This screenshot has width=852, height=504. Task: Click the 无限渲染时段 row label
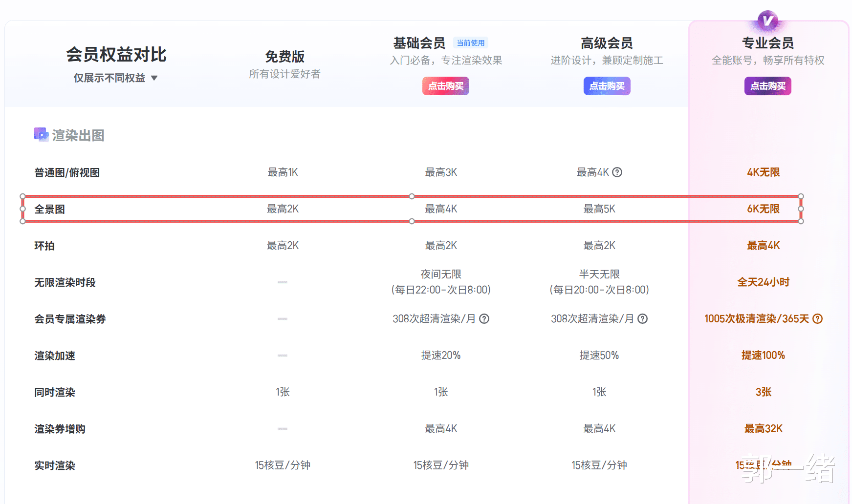pyautogui.click(x=65, y=282)
